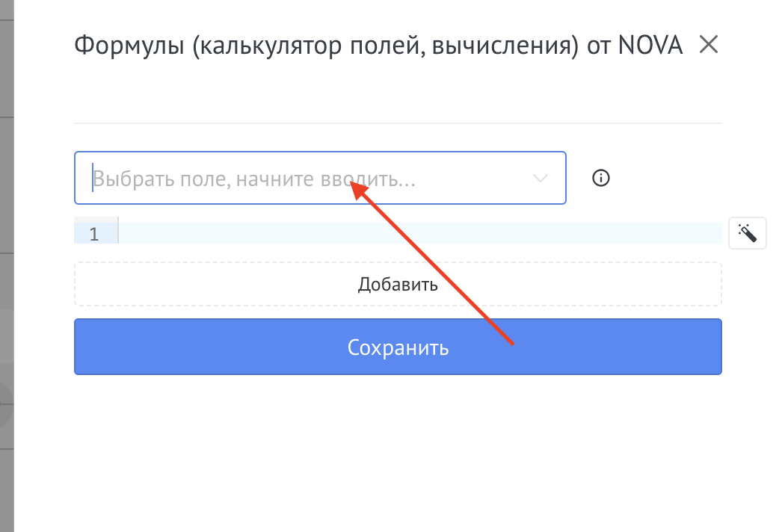Add another formula row with 'Добавить'

click(398, 284)
